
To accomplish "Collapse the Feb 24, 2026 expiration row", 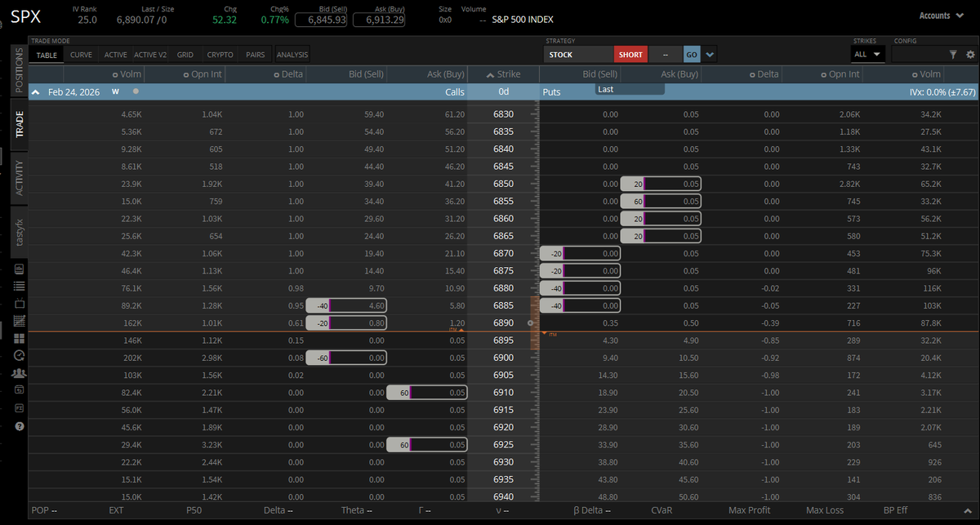I will tap(36, 92).
